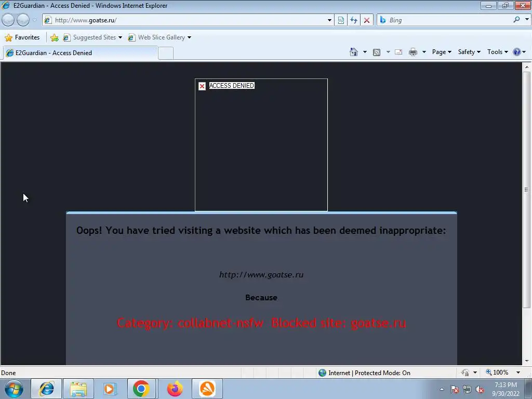Viewport: 532px width, 399px height.
Task: Click the vertical scrollbar up arrow
Action: point(527,67)
